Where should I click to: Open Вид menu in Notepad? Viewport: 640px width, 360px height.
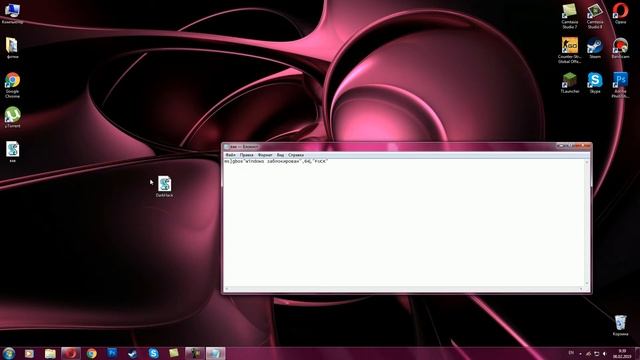[x=280, y=155]
